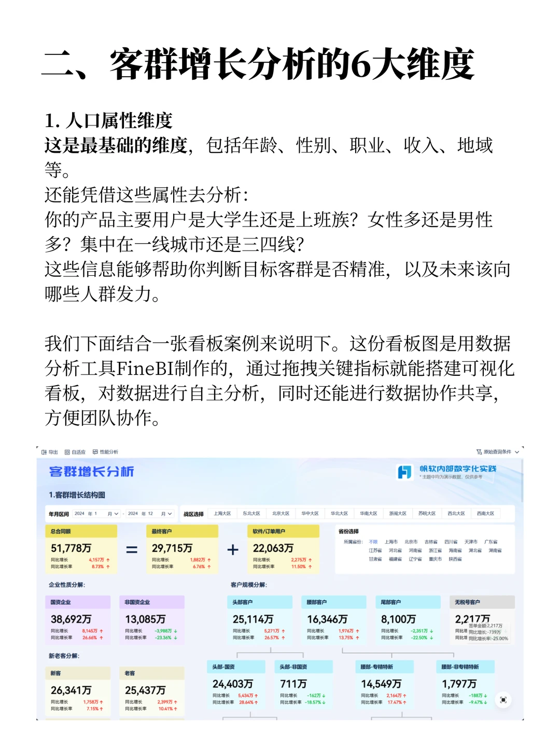Select the 东北大区 region tab
The height and width of the screenshot is (748, 560).
251,514
